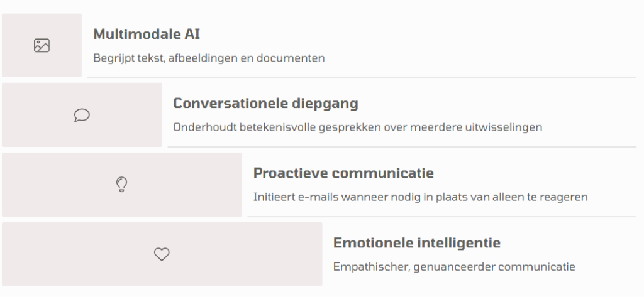The image size is (644, 297).
Task: Select the shortest pink tile beside Multimodale AI
Action: pos(42,45)
